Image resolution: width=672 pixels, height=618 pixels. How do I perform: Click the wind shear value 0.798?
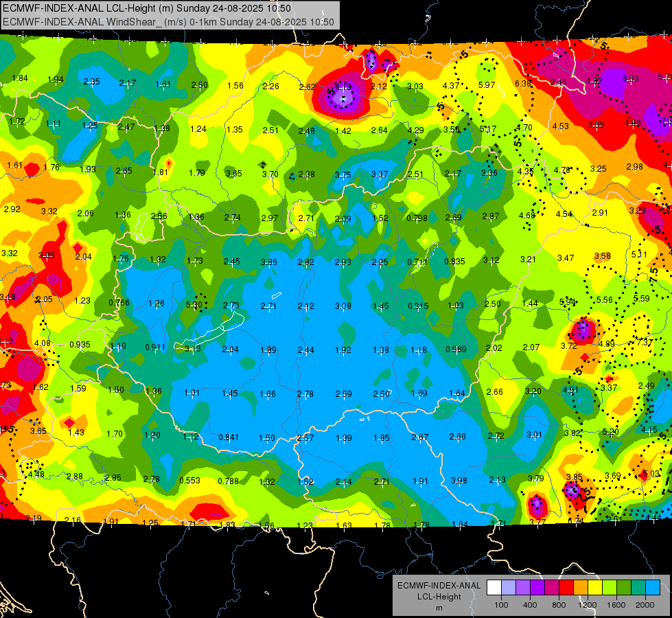coord(417,218)
